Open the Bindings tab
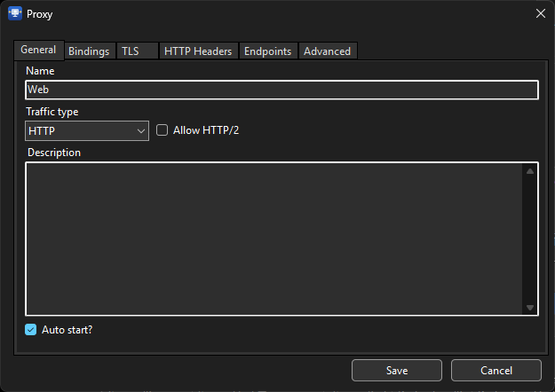 click(x=89, y=51)
